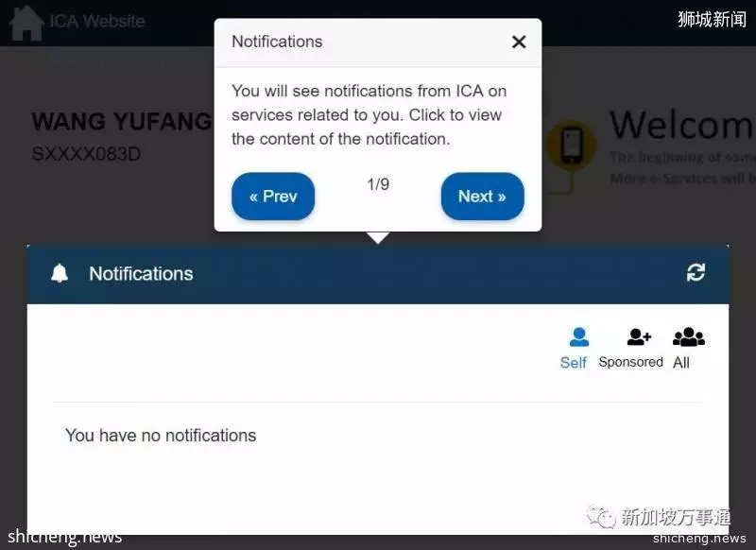
Task: Select the All group icon filter
Action: (689, 336)
